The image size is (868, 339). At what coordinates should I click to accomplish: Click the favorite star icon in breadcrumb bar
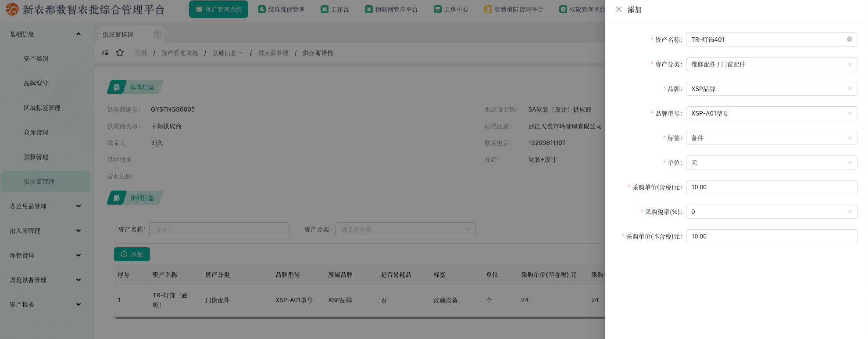120,53
